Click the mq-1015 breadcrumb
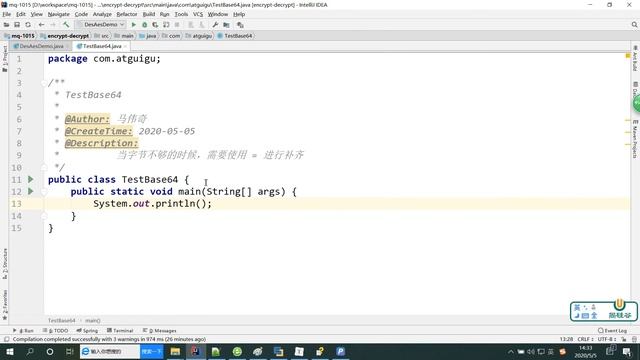 coord(19,36)
